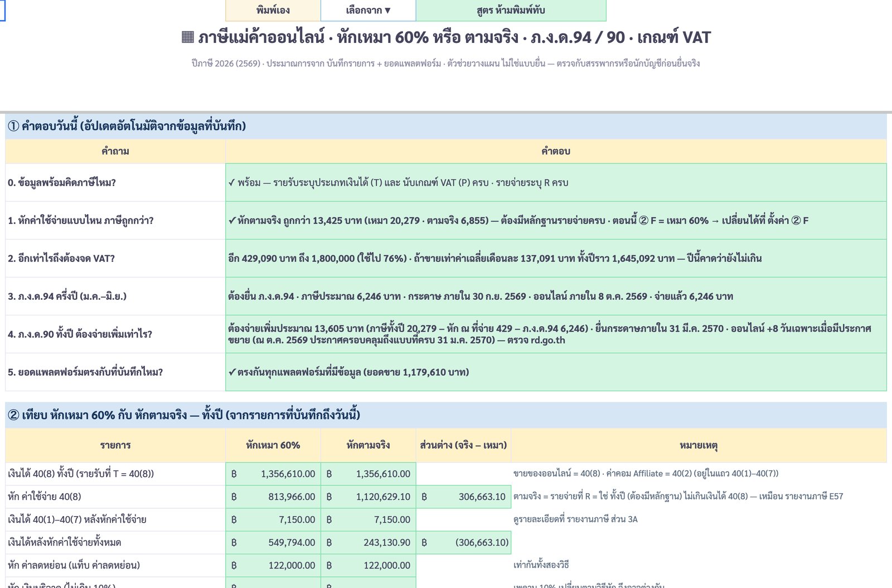892x588 pixels.
Task: Click question '3. ภ.ง.ด.94 ครึ่งปี (ม.ค.–มิ.ย.)'
Action: (115, 296)
